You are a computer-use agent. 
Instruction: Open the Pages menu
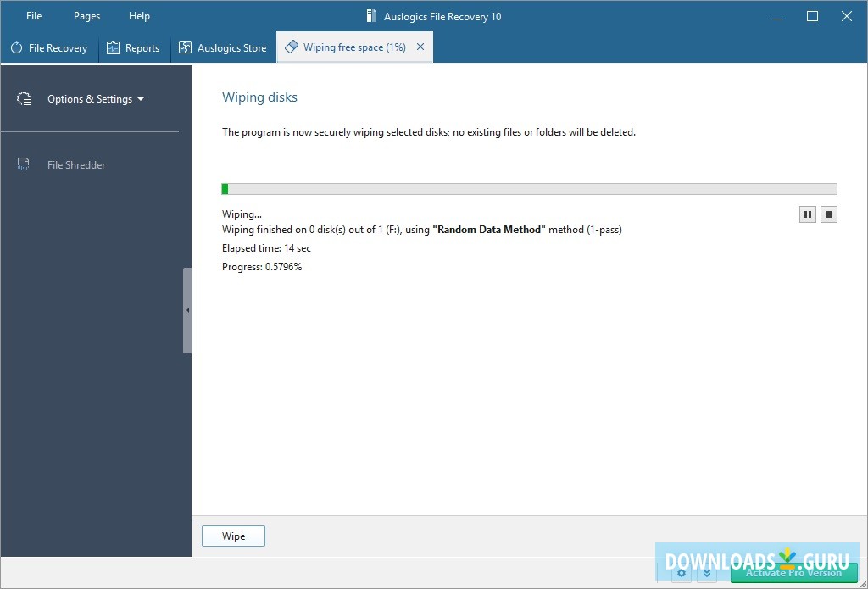point(86,15)
